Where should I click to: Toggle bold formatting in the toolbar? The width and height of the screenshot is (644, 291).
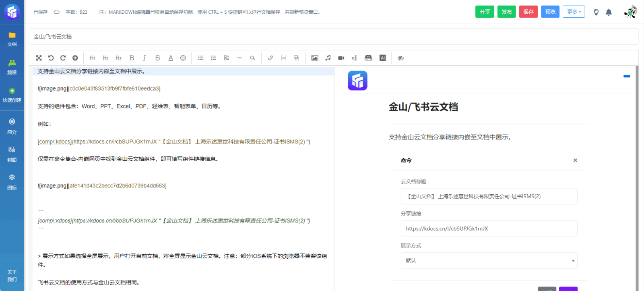132,58
